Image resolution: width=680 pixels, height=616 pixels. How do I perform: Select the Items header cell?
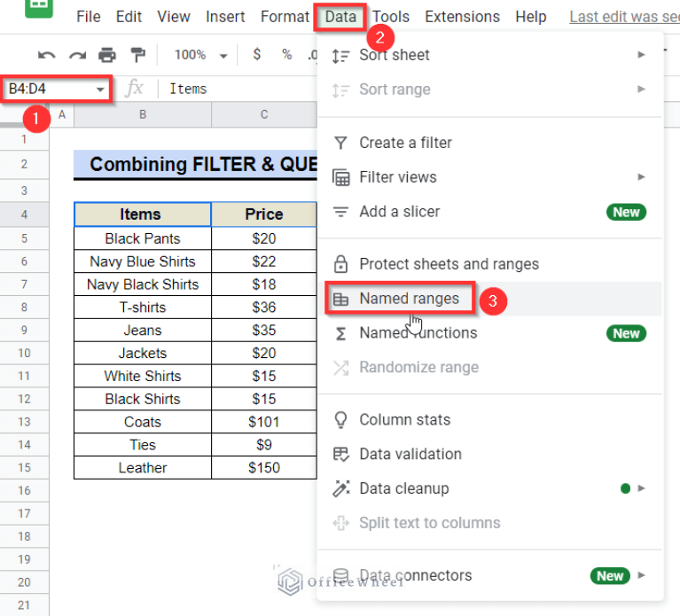pos(143,214)
